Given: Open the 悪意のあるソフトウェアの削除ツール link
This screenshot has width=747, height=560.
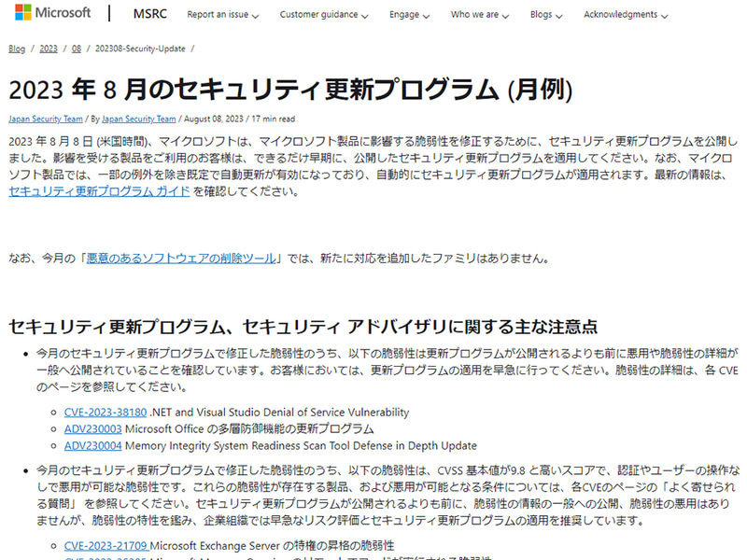Looking at the screenshot, I should (x=181, y=259).
